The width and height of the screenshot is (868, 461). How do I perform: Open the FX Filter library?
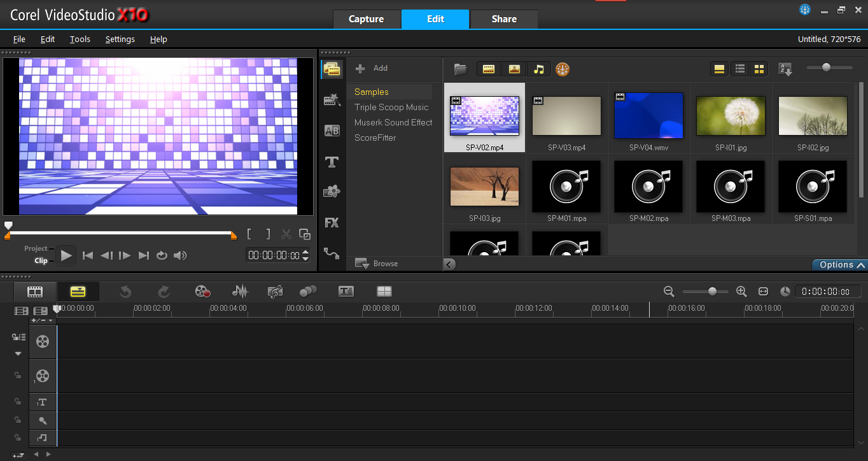pos(332,223)
